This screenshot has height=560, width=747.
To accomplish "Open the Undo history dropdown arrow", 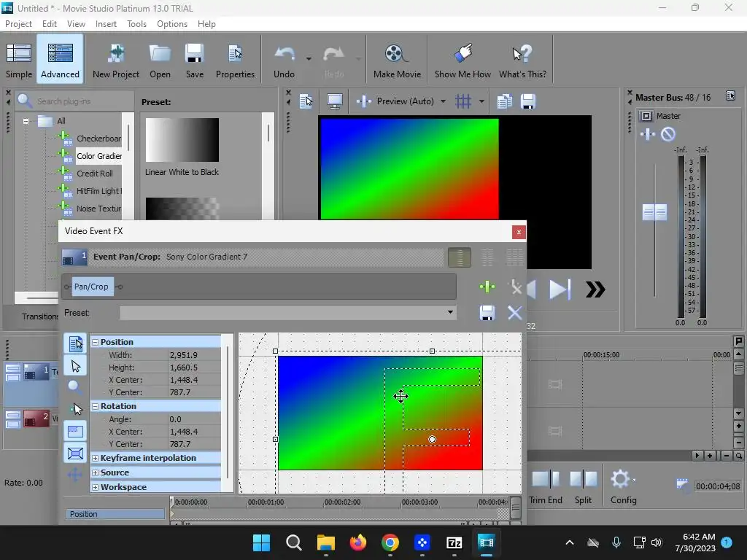I will tap(309, 59).
